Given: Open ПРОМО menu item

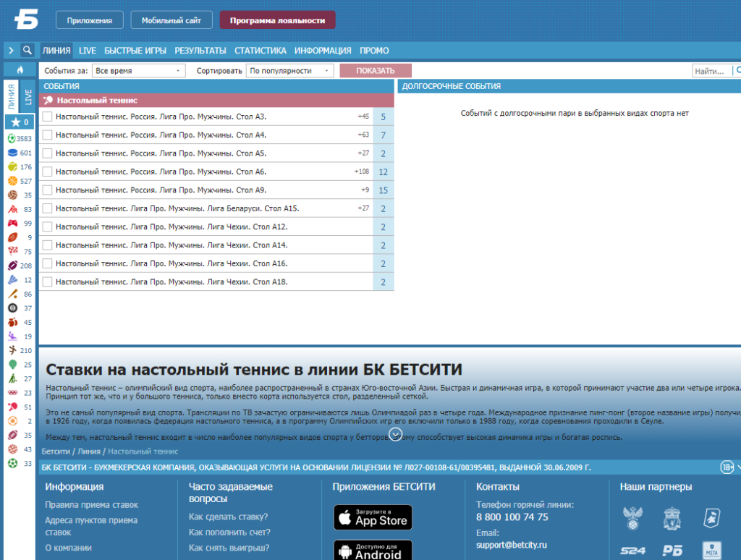Looking at the screenshot, I should coord(374,50).
